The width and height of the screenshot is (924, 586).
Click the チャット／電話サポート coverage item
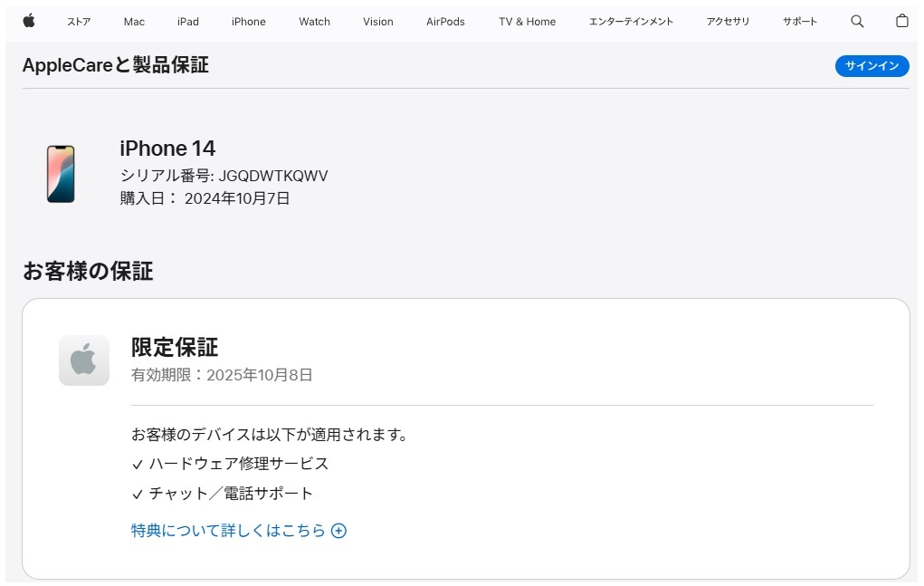(x=231, y=494)
